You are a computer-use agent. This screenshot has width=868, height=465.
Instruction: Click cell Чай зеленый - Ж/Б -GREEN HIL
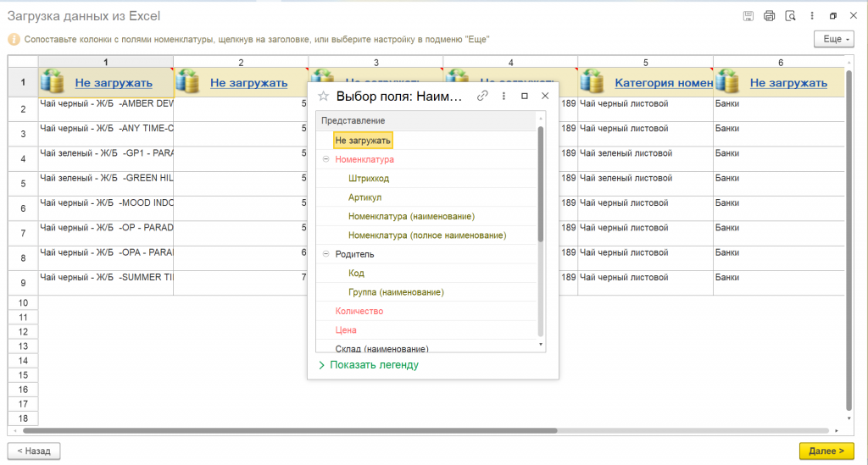coord(106,184)
